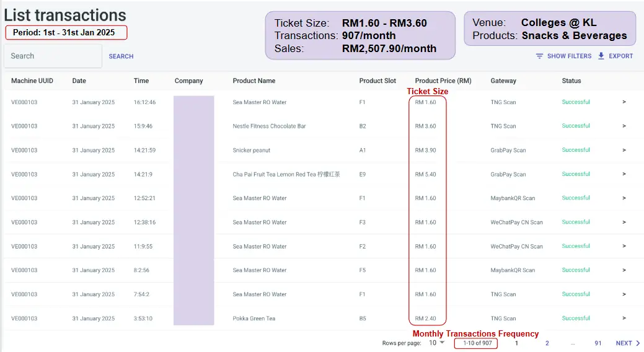
Task: Click the RM 2.40 price cell
Action: pos(425,319)
